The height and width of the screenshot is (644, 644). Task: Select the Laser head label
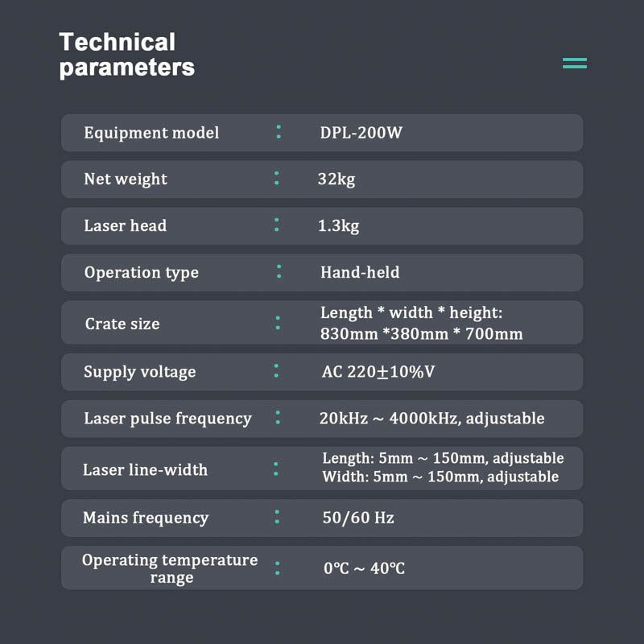pyautogui.click(x=126, y=226)
